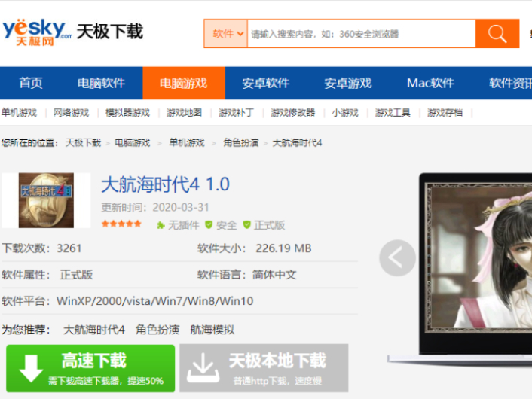Go to 游戏工具 subcategory link
The image size is (532, 399).
tap(393, 112)
